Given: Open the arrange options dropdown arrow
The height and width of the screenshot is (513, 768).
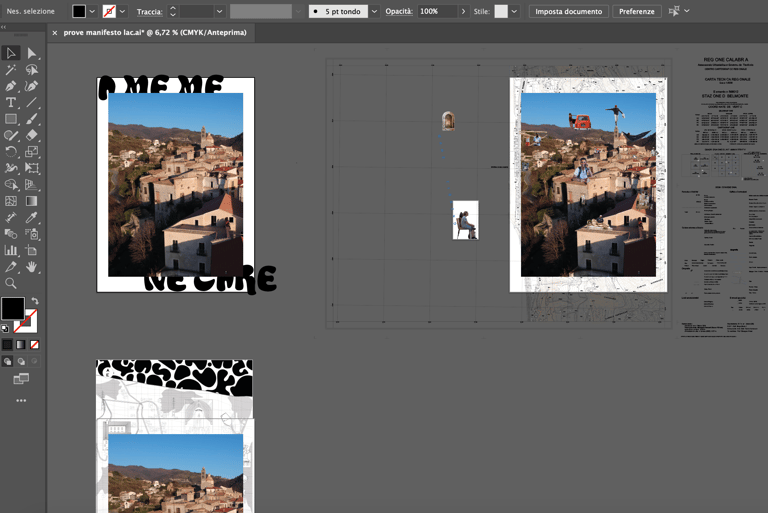Looking at the screenshot, I should [x=687, y=11].
